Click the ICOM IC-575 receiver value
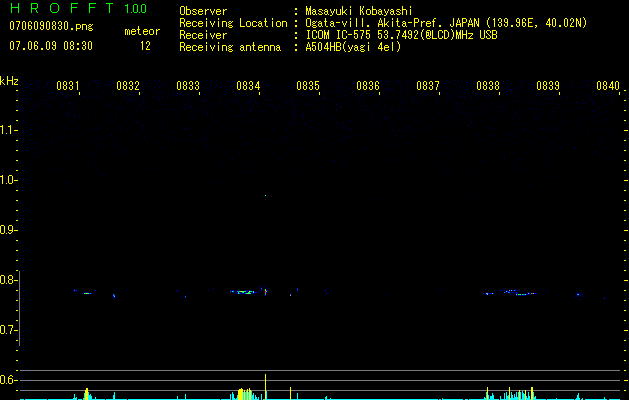This screenshot has height=400, width=629. (x=401, y=35)
